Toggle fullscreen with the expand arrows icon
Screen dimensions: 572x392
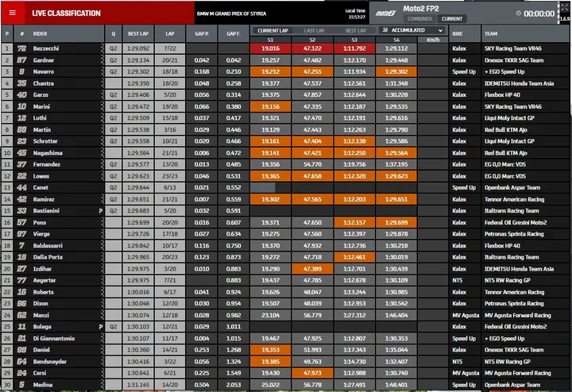click(x=564, y=7)
